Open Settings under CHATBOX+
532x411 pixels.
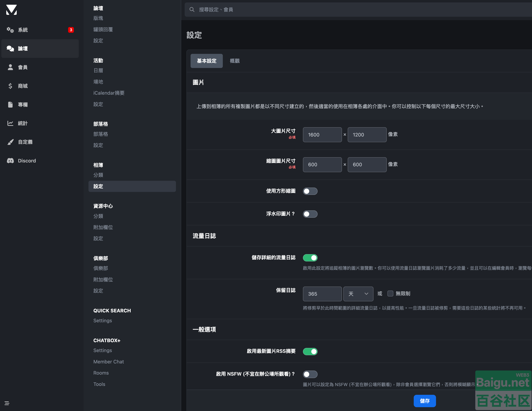point(103,351)
